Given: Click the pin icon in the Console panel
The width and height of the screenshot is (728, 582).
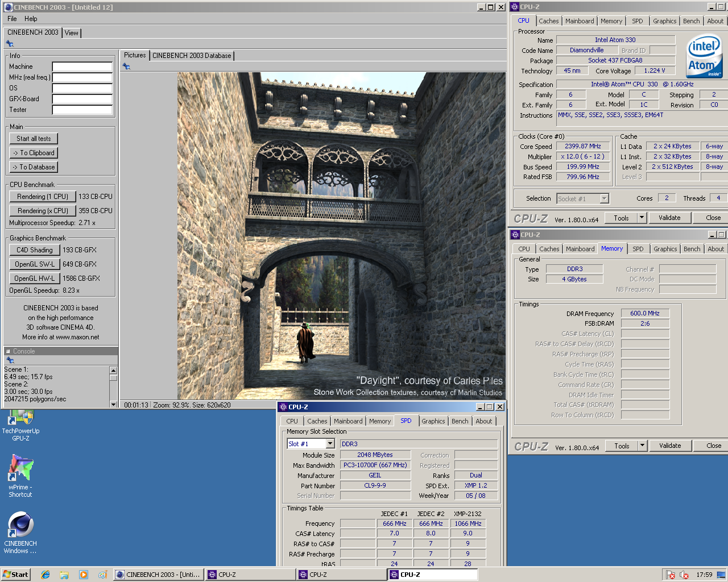Looking at the screenshot, I should 10,360.
